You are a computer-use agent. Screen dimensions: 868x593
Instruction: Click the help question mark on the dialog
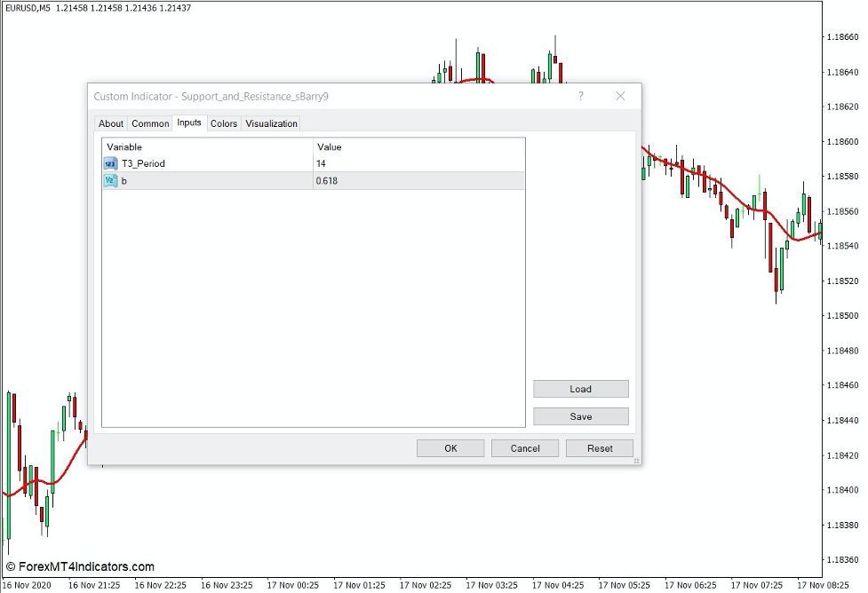(x=580, y=97)
